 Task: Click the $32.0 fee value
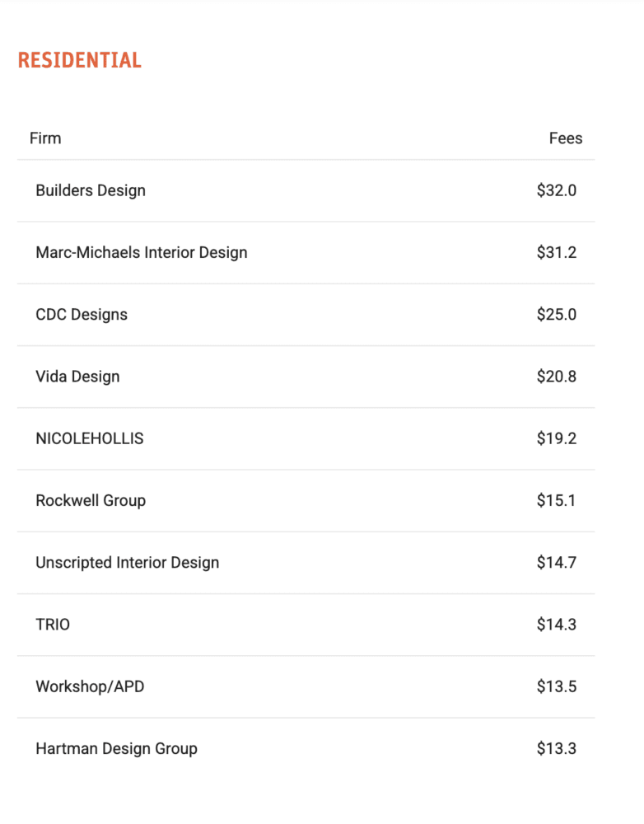point(556,190)
